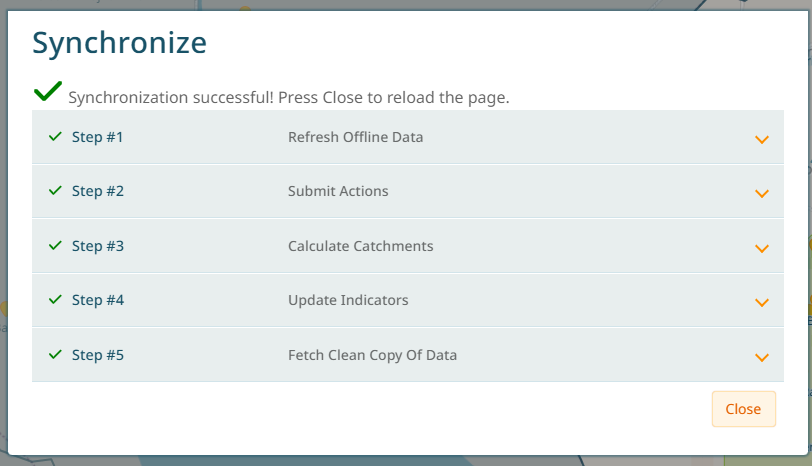Expand Refresh Offline Data with orange chevron
Viewport: 812px width, 466px height.
(761, 140)
